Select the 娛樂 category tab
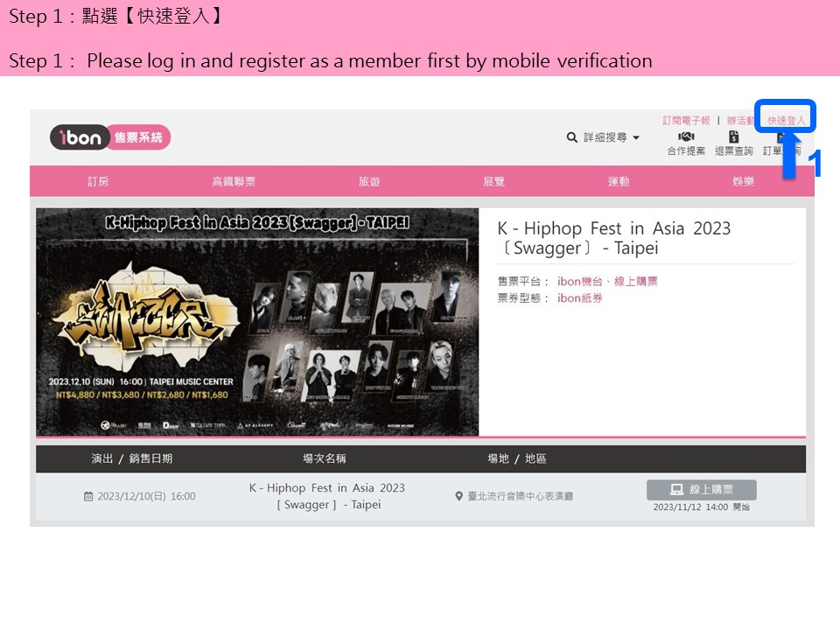Viewport: 840px width, 630px height. [744, 181]
